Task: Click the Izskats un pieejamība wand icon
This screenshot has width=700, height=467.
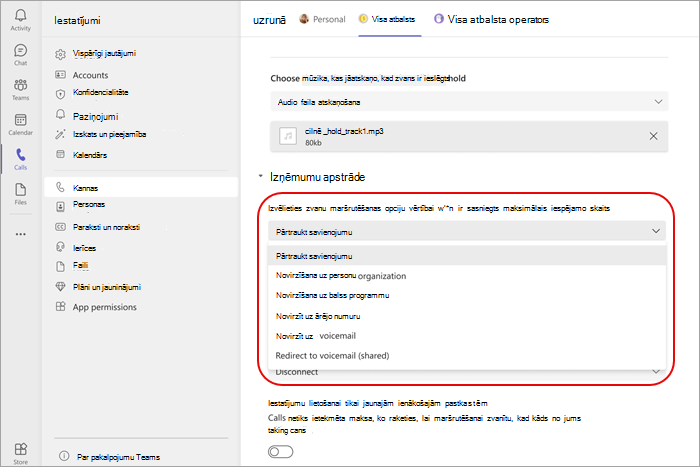Action: click(60, 134)
